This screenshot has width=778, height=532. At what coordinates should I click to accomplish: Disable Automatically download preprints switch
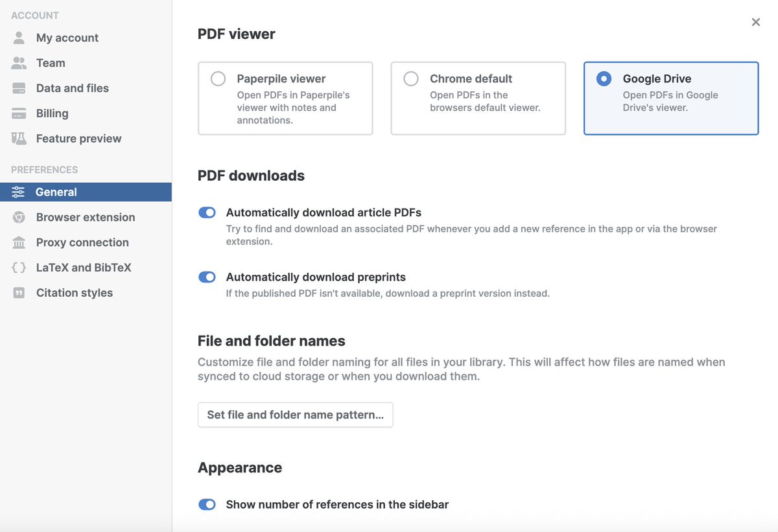(x=207, y=277)
